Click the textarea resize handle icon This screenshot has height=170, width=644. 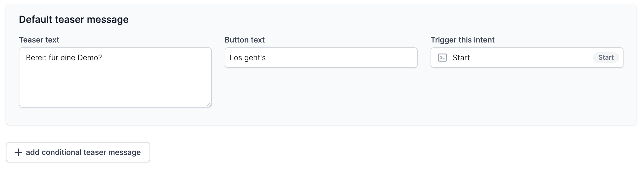(x=209, y=105)
